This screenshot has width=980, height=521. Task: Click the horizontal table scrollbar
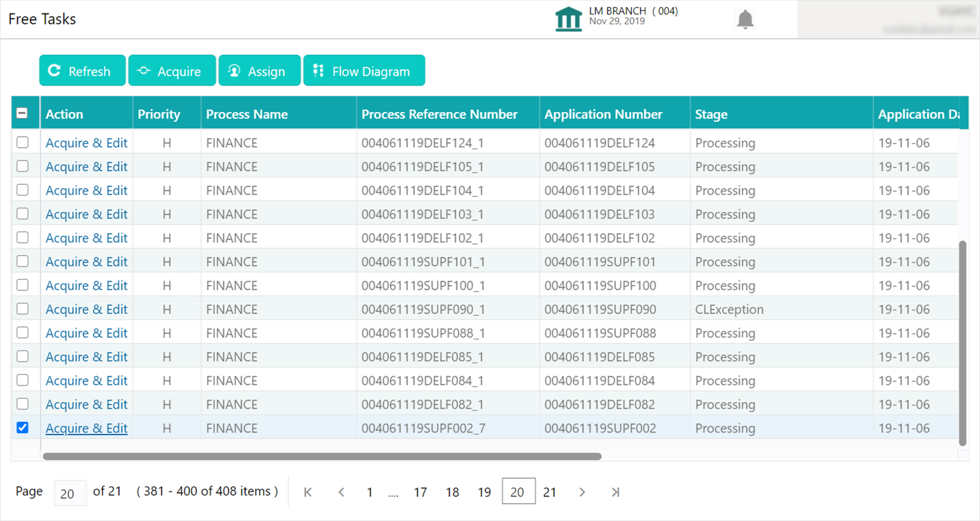[322, 456]
